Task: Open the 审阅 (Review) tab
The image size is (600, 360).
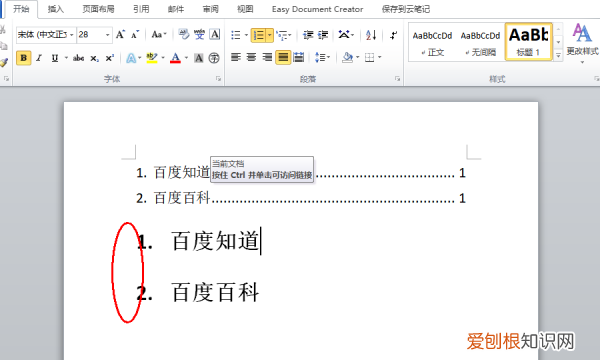Action: (210, 9)
